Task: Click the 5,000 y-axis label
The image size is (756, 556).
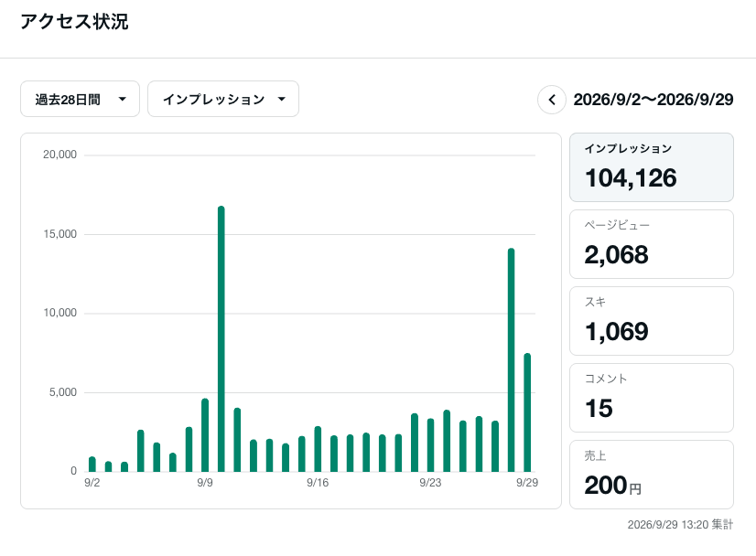Action: point(62,392)
